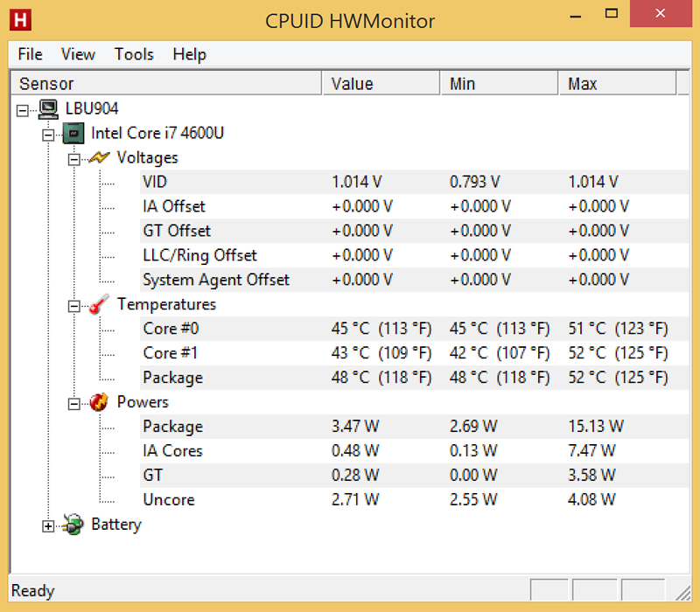Viewport: 700px width, 612px height.
Task: Select the Battery tree label
Action: click(116, 525)
